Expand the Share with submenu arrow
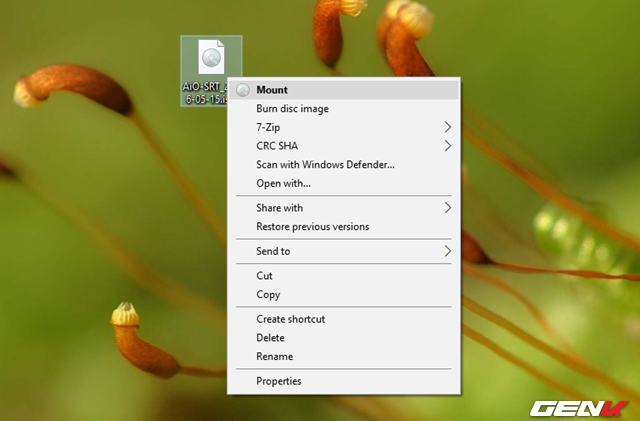The height and width of the screenshot is (421, 640). point(447,208)
